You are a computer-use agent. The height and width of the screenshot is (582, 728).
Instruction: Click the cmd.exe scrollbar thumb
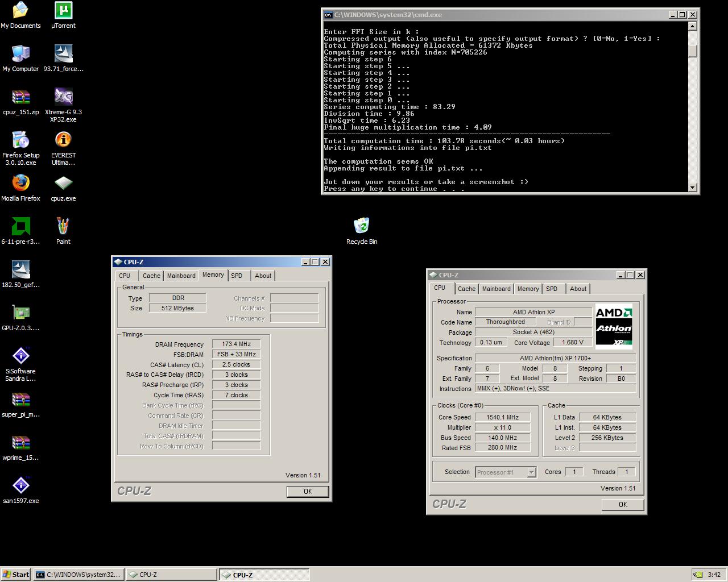pos(692,50)
